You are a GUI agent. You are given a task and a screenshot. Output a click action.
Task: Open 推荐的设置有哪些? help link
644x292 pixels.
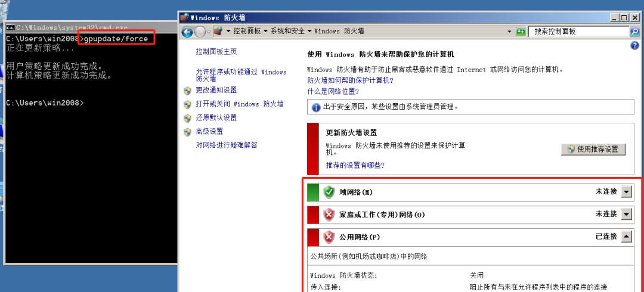(x=355, y=166)
